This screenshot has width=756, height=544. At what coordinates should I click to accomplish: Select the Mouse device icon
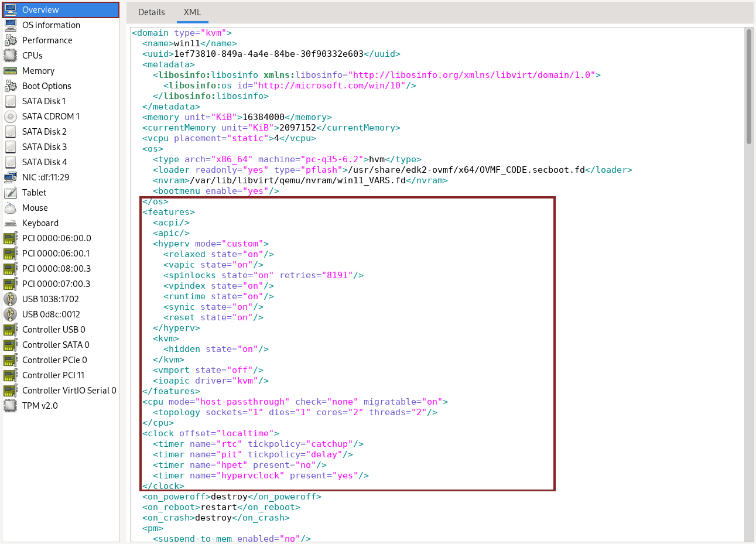pos(11,208)
